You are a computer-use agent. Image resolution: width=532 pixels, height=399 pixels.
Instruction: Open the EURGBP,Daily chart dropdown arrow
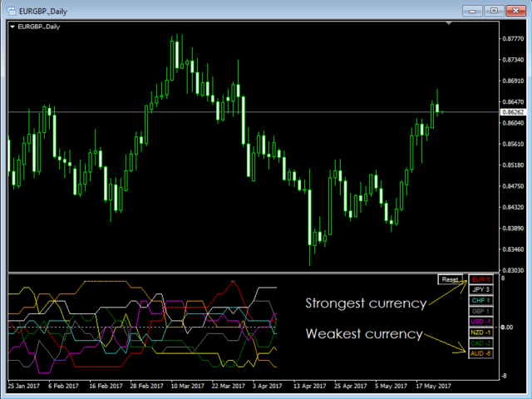tap(12, 27)
